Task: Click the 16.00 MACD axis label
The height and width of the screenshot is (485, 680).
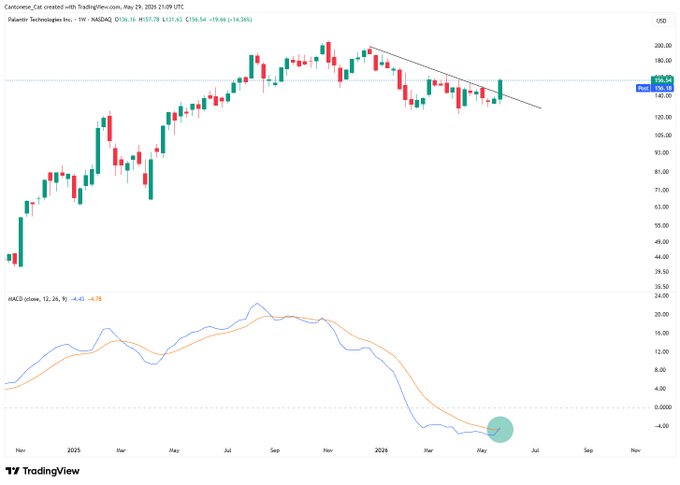Action: click(664, 333)
